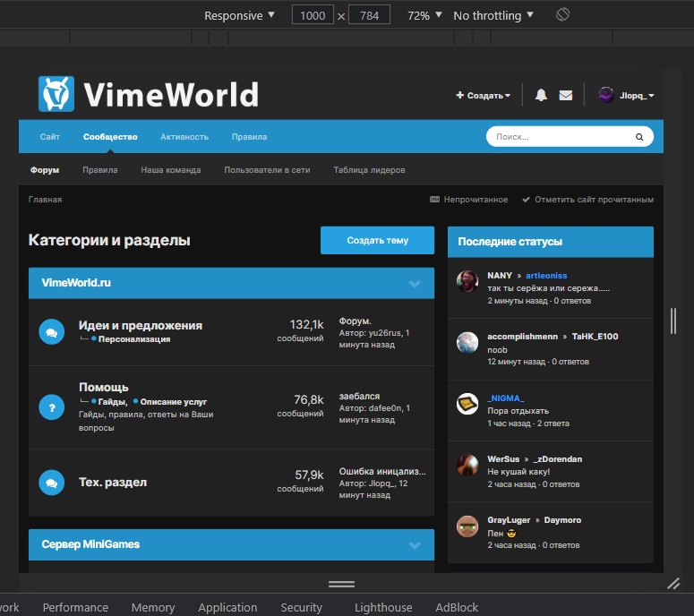Open last post Ошибка инициализ...
This screenshot has width=694, height=616.
click(x=382, y=471)
